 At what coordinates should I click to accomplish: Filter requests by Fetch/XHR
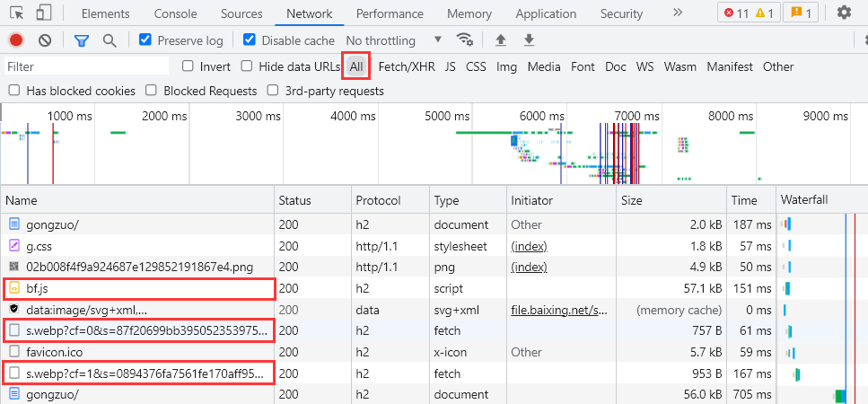point(406,66)
